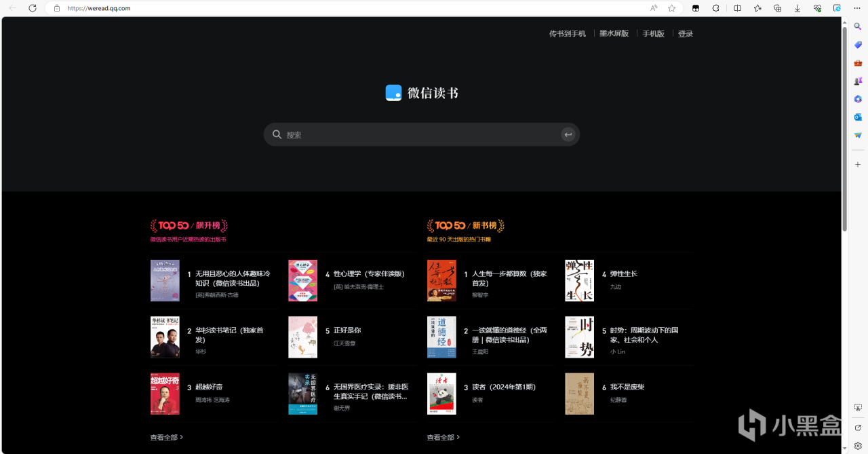Open book title 一读就懂的道德经

[x=509, y=335]
